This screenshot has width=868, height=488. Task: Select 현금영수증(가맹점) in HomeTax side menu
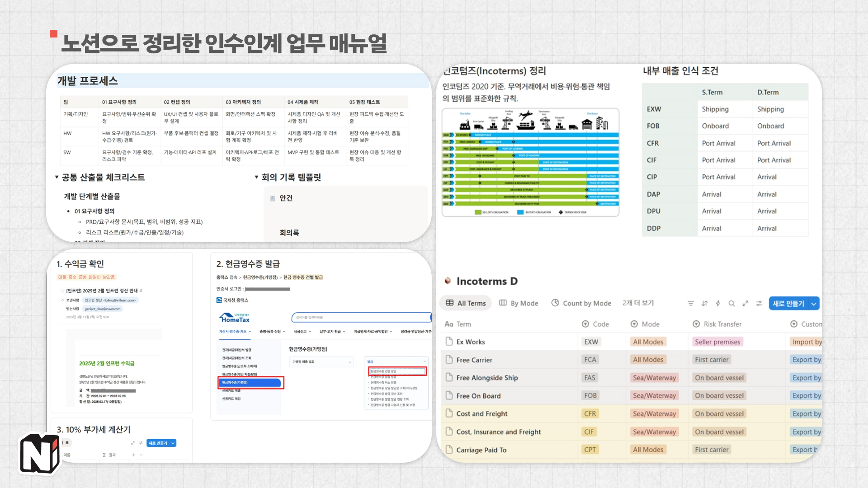(250, 383)
